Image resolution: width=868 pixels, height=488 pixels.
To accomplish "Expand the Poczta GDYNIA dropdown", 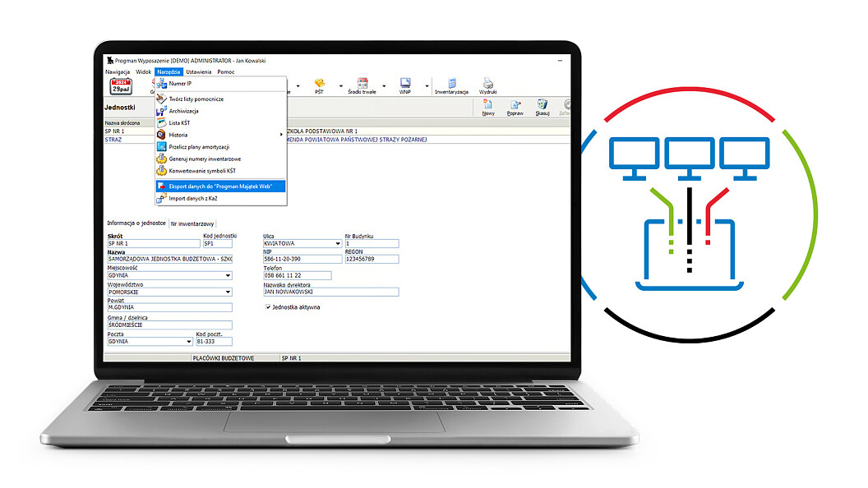I will click(x=189, y=342).
